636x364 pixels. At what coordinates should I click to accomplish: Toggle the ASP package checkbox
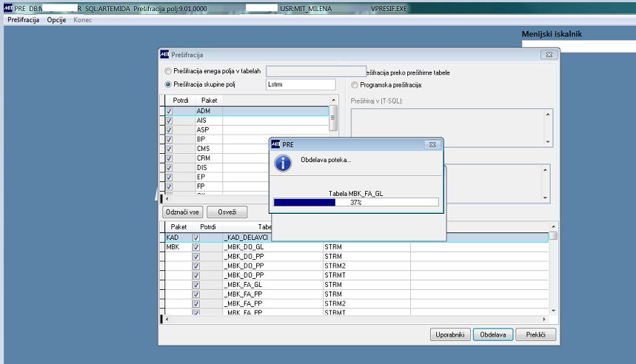[x=169, y=130]
